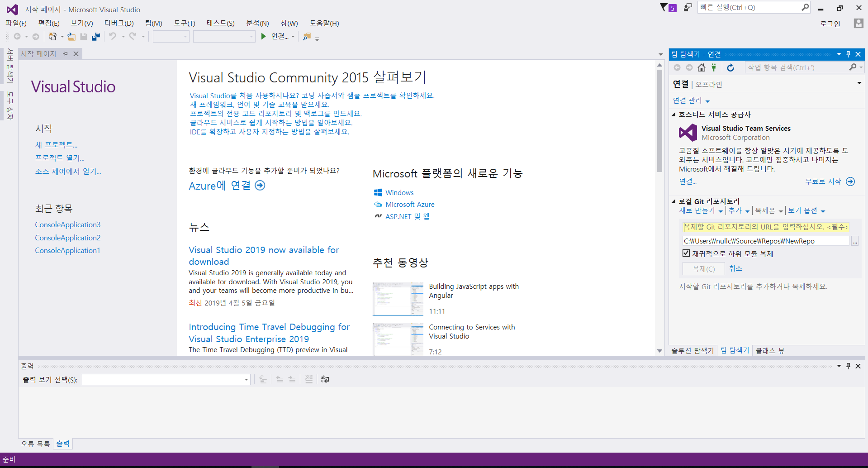
Task: Click the account avatar icon
Action: [x=858, y=24]
